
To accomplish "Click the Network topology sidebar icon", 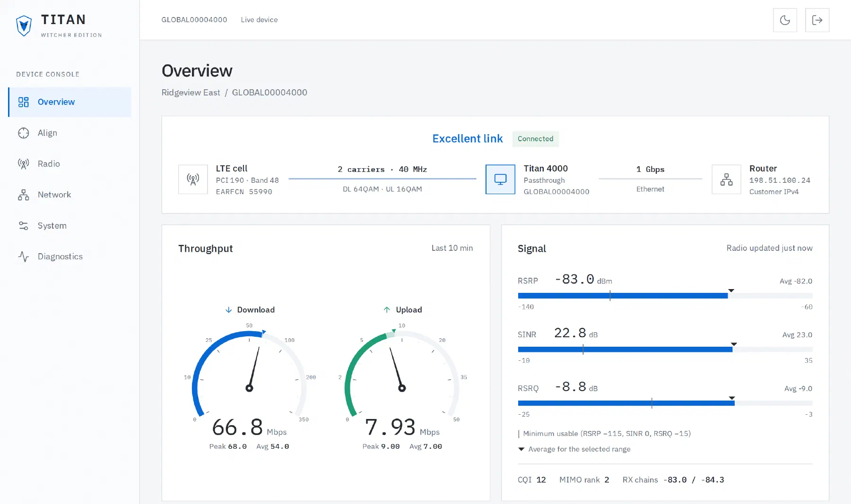I will point(24,195).
